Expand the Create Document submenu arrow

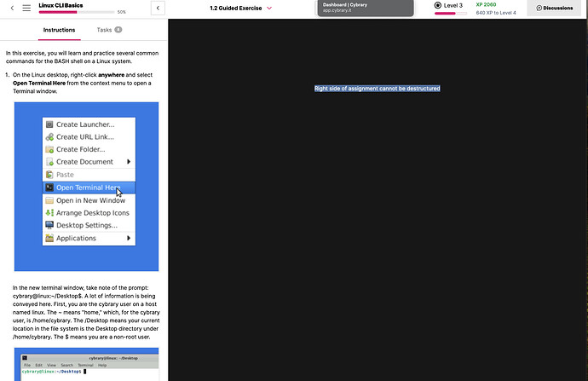coord(129,161)
